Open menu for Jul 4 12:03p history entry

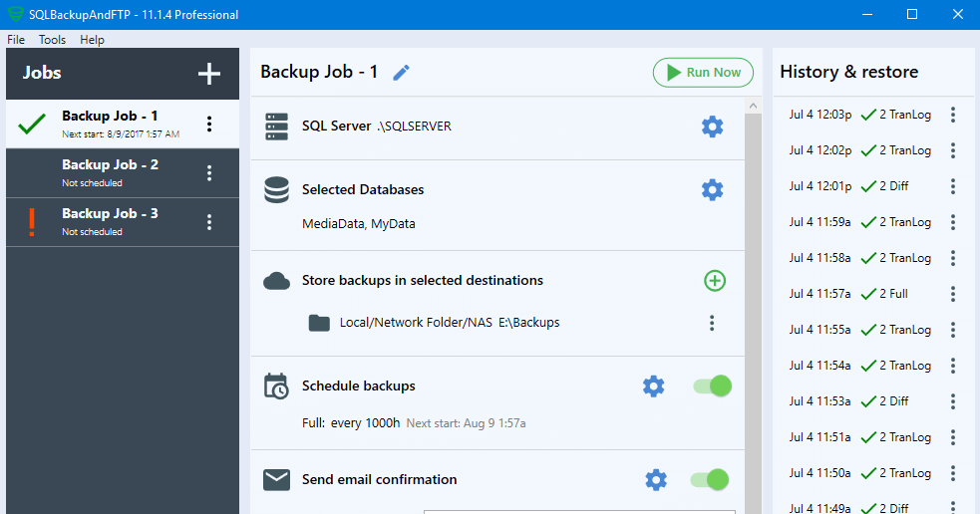point(952,115)
